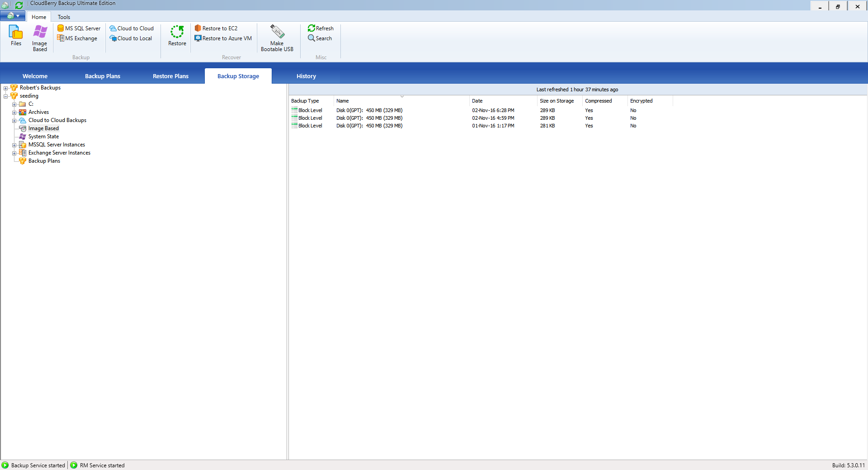Refresh the backup storage view
The height and width of the screenshot is (470, 868).
(x=321, y=28)
